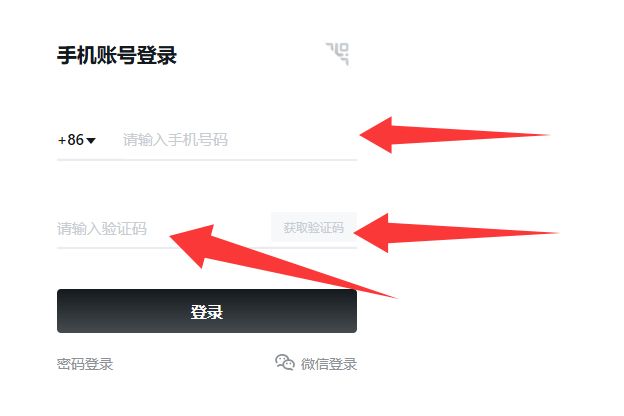Expand the triangle arrow beside +86
Image resolution: width=624 pixels, height=416 pixels.
click(x=91, y=141)
